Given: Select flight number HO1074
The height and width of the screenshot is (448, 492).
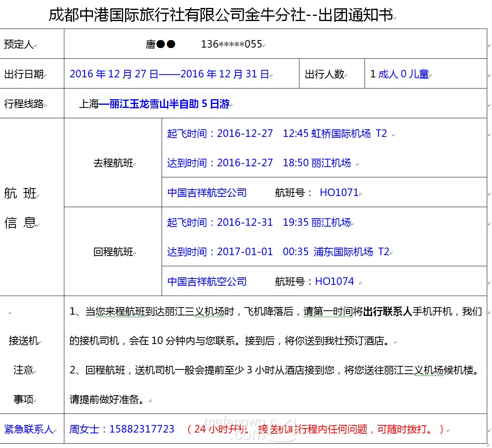Looking at the screenshot, I should tap(334, 282).
